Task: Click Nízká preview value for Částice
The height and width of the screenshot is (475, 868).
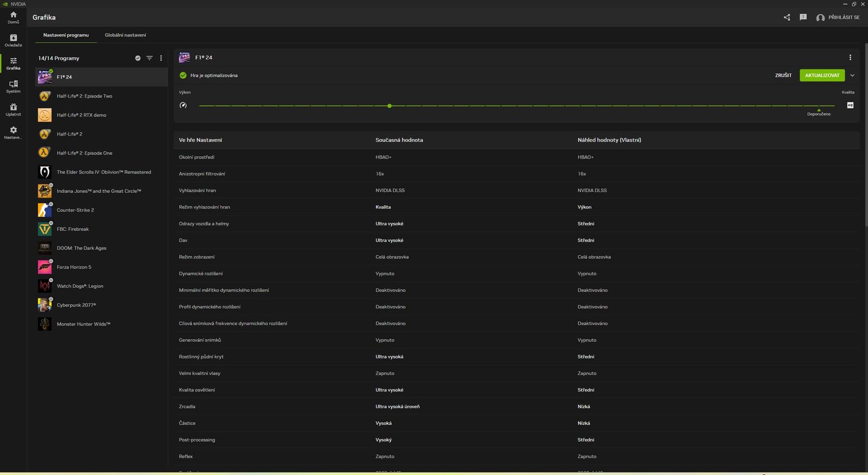Action: coord(584,423)
